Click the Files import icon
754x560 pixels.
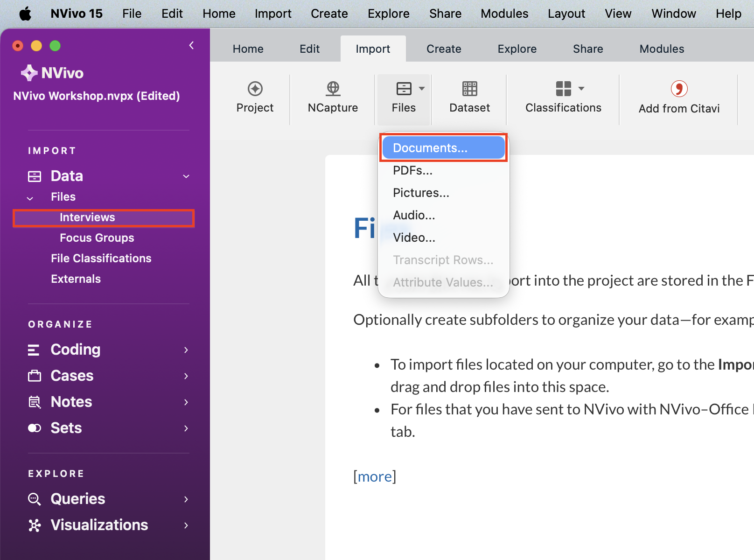pyautogui.click(x=404, y=88)
